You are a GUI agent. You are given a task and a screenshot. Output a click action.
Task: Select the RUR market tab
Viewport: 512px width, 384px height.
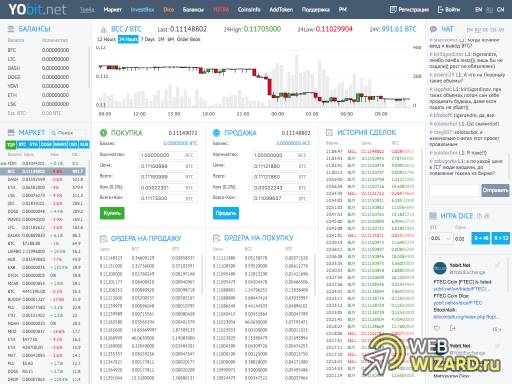click(84, 145)
